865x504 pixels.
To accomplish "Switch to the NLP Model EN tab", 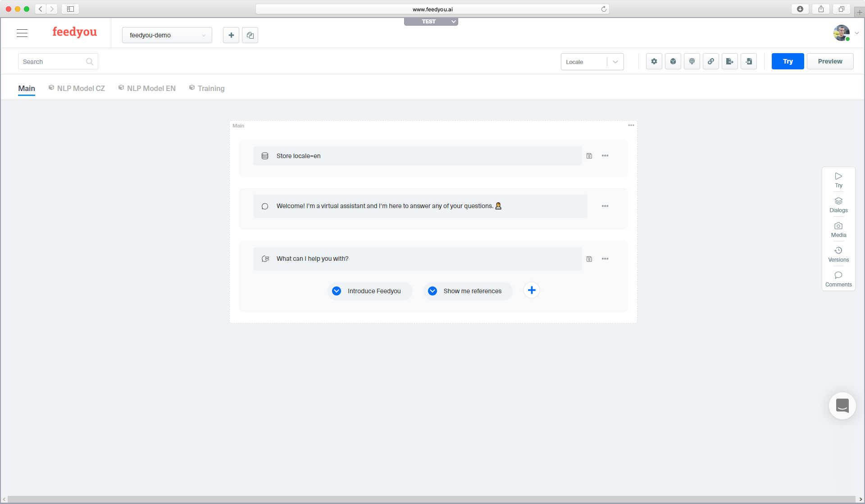I will pos(150,88).
